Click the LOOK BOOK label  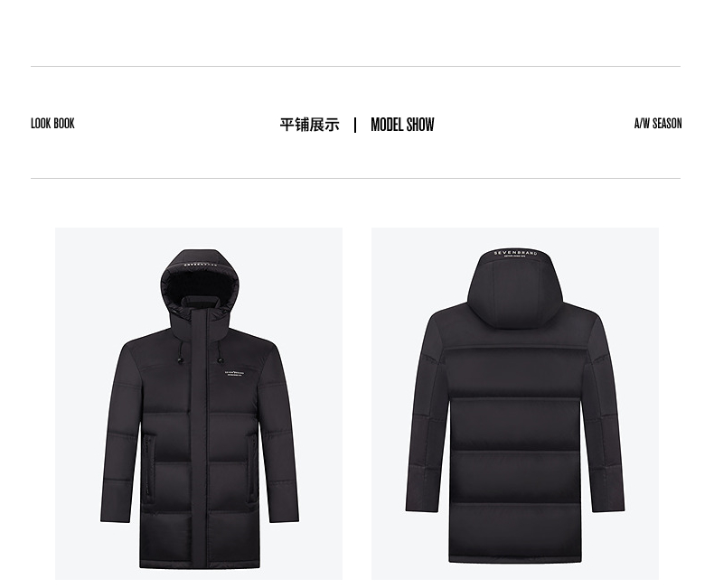click(x=52, y=124)
